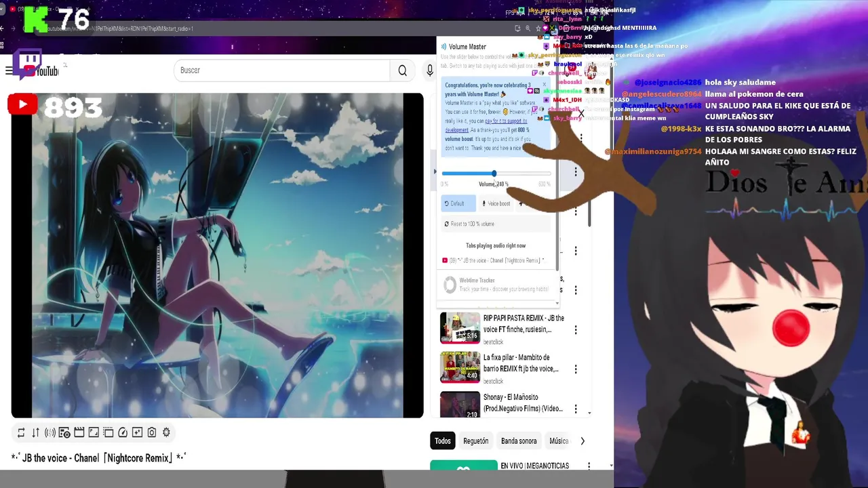Open RIP PAPI PASTA REMIX thumbnail
This screenshot has width=868, height=488.
point(460,328)
